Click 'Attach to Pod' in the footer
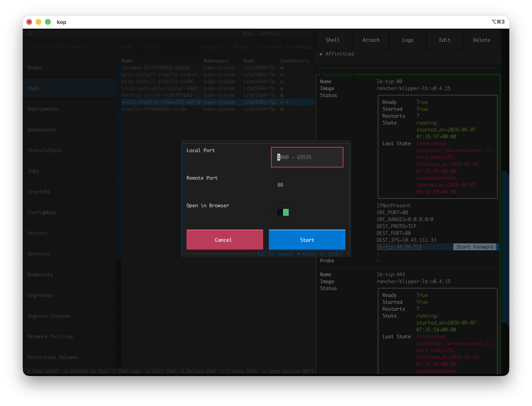The width and height of the screenshot is (532, 406). click(86, 371)
